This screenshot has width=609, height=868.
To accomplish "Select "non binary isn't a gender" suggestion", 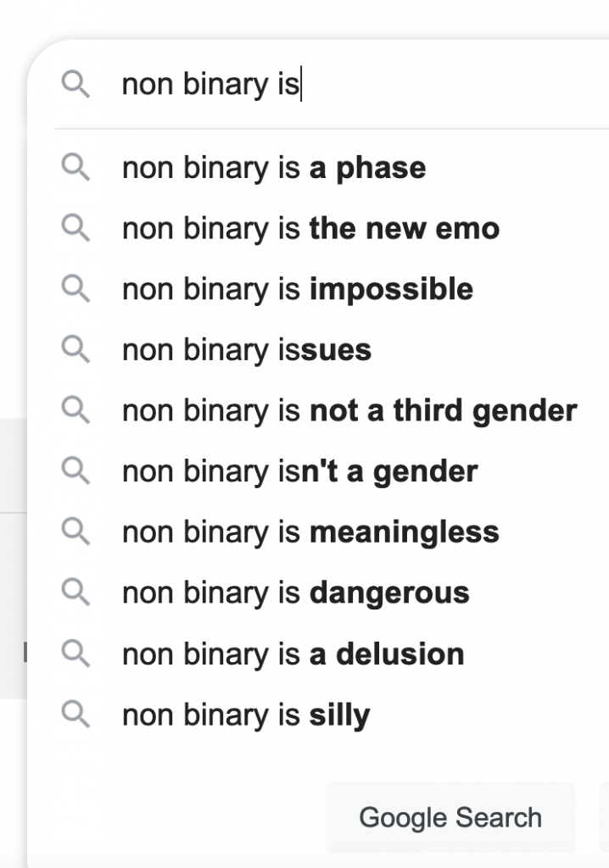I will coord(299,471).
